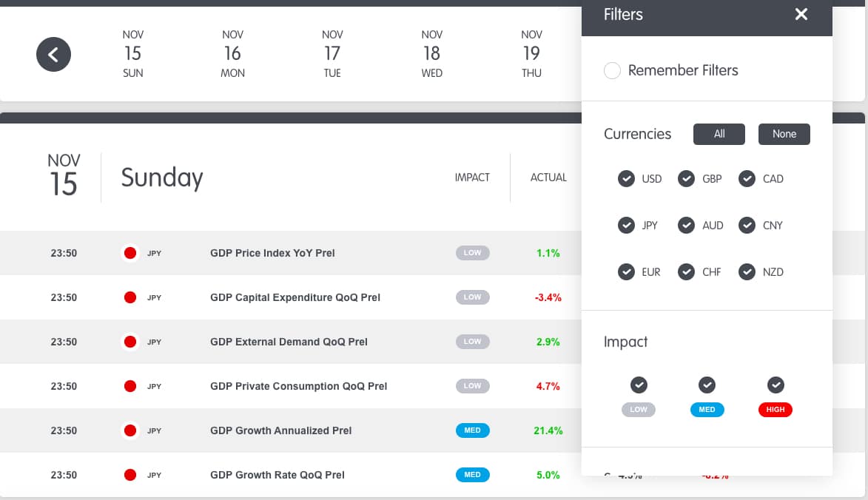Uncheck the NZD currency filter
Screen dimensions: 868x500
pos(747,272)
